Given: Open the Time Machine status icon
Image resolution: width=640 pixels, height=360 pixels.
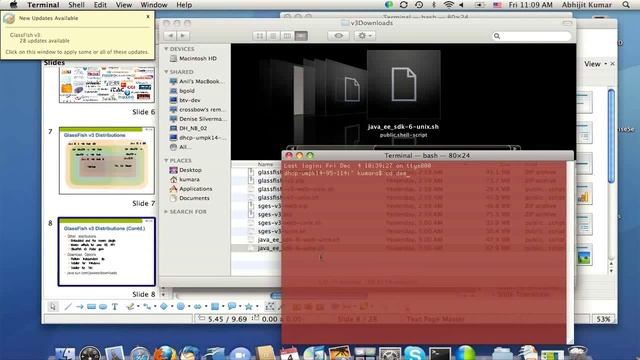Looking at the screenshot, I should (419, 5).
